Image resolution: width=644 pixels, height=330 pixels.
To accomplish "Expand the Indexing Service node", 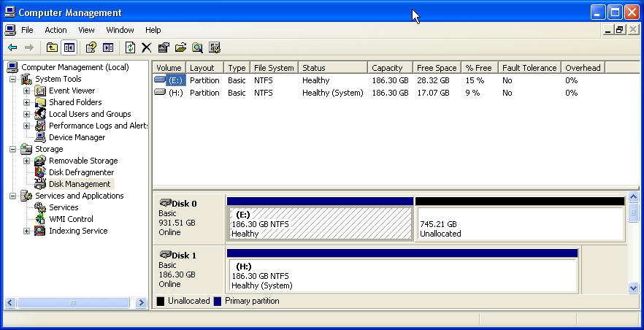I will (x=27, y=231).
